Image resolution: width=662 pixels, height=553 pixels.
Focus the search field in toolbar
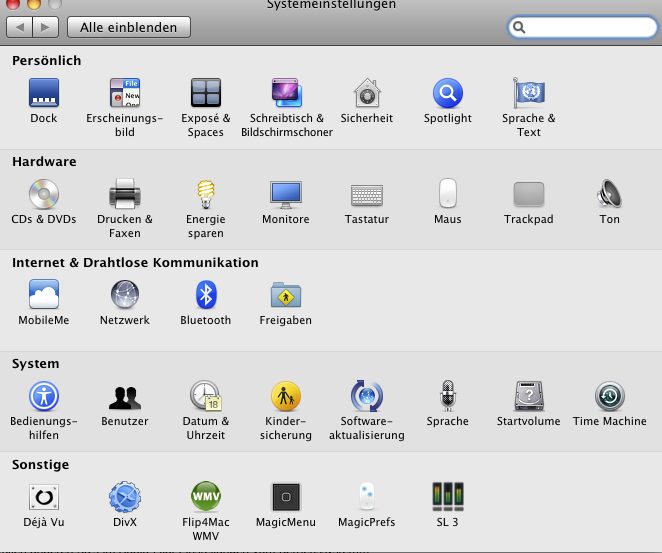tap(583, 27)
